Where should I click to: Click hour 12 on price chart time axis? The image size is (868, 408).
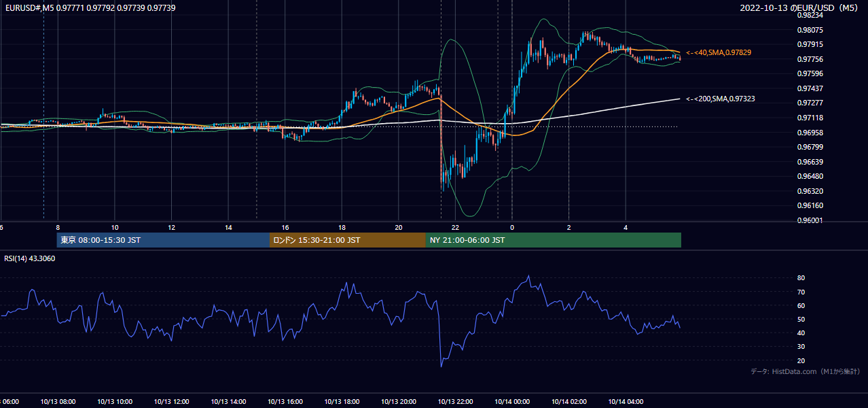tap(171, 228)
